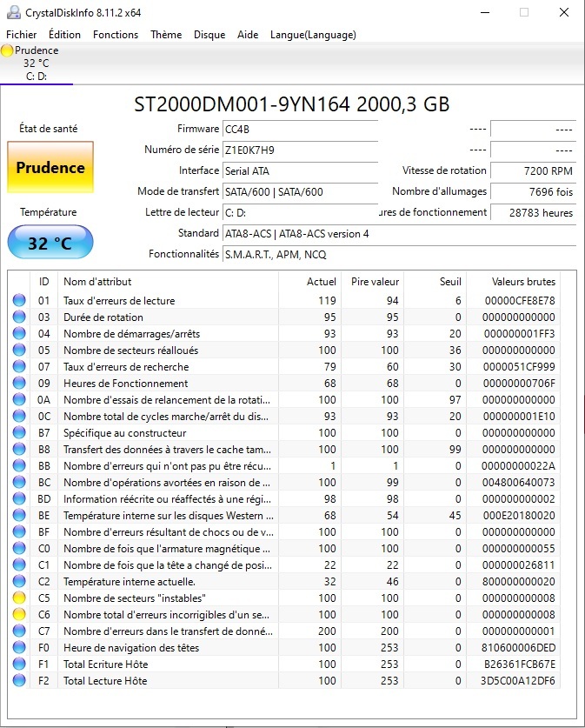585x728 pixels.
Task: Click raw value 810600006DED in row F0
Action: click(x=518, y=648)
